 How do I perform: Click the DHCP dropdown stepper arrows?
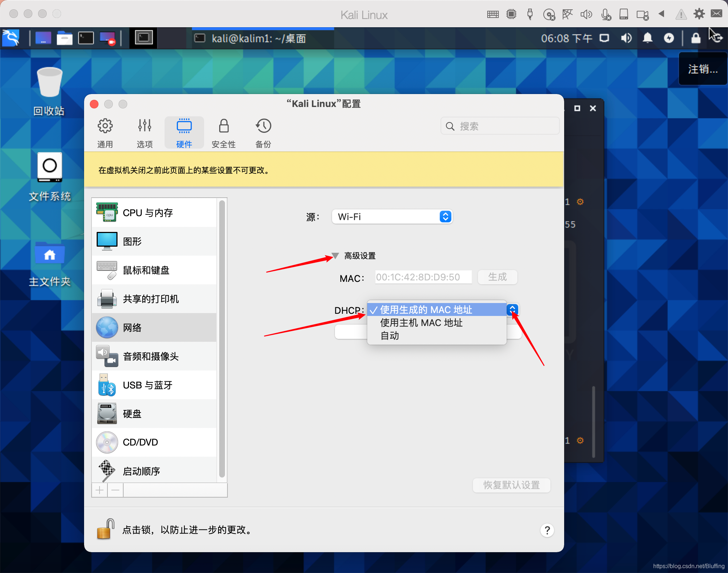(x=512, y=309)
